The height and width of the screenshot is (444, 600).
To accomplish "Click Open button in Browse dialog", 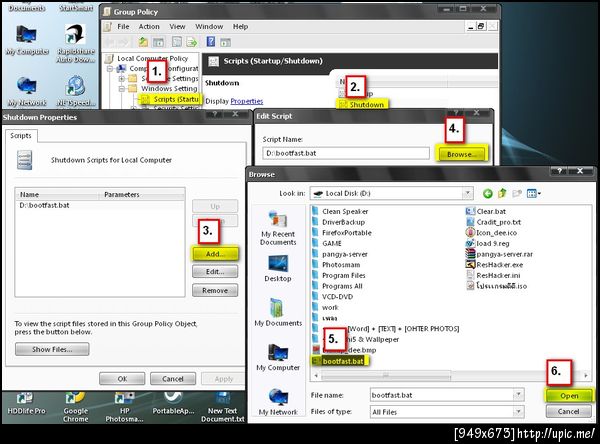I will point(569,395).
